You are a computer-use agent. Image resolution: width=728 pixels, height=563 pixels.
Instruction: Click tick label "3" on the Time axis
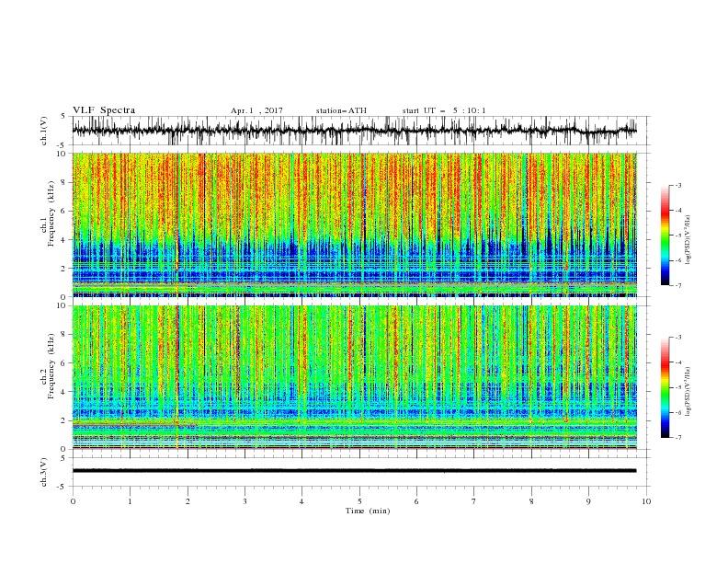pos(245,501)
